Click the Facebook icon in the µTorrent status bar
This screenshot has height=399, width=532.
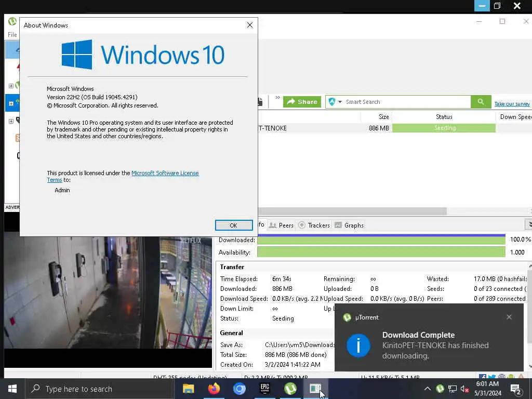pos(483,377)
